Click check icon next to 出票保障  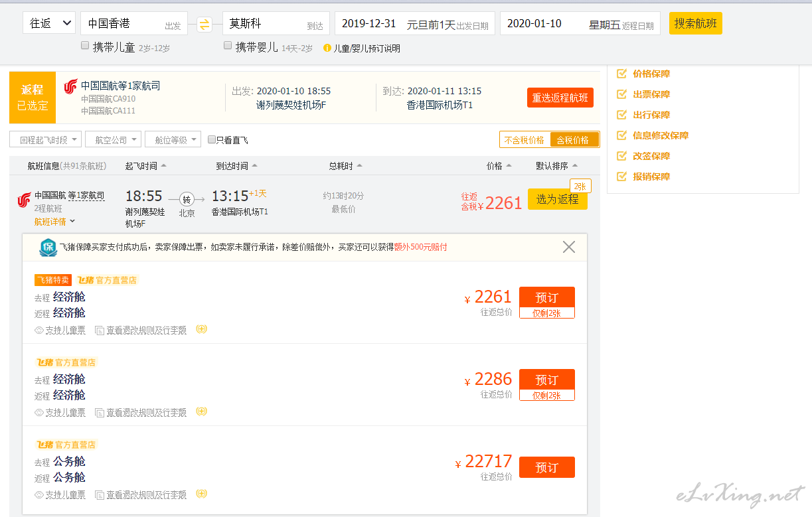click(x=621, y=94)
